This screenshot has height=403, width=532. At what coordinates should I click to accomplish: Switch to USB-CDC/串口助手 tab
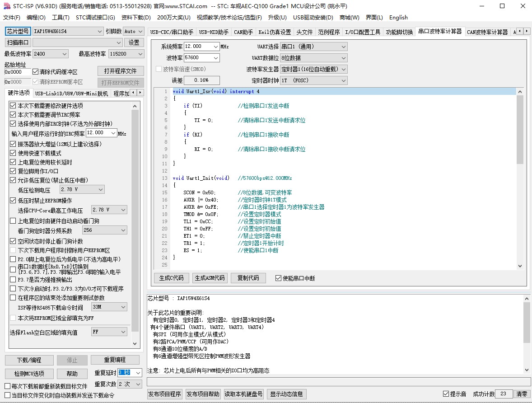click(172, 32)
